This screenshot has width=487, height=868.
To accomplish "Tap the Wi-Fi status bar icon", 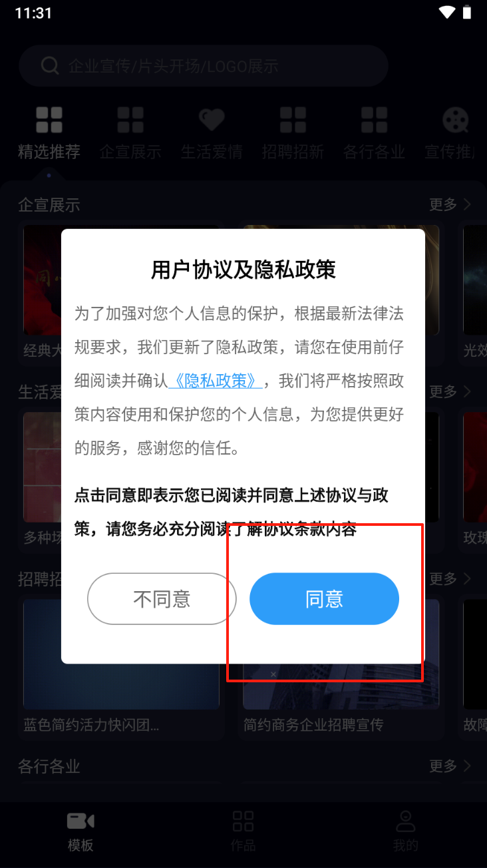I will [447, 12].
